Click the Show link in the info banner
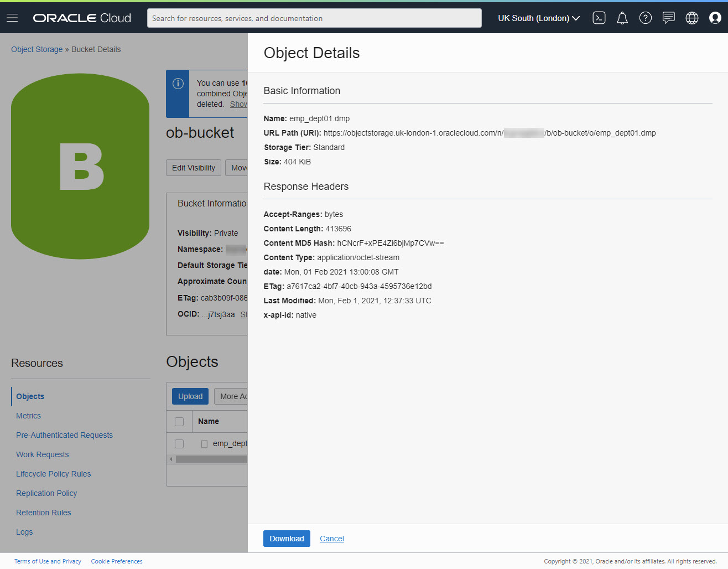Viewport: 728px width, 569px height. coord(239,104)
